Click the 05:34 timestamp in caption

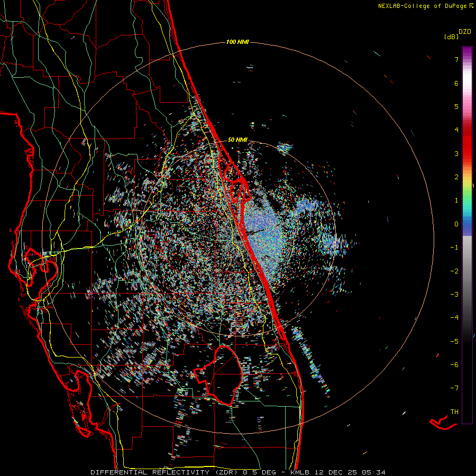373,472
